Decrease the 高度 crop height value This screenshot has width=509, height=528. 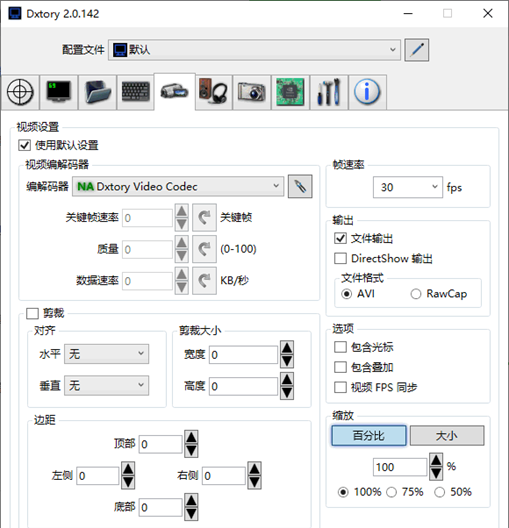pyautogui.click(x=287, y=393)
